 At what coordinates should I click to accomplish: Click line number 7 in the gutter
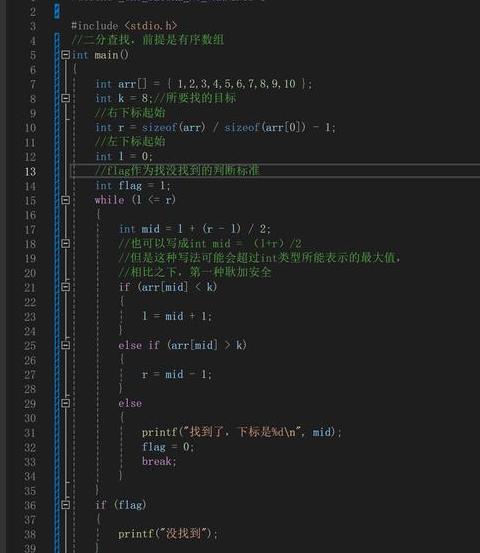tap(32, 84)
